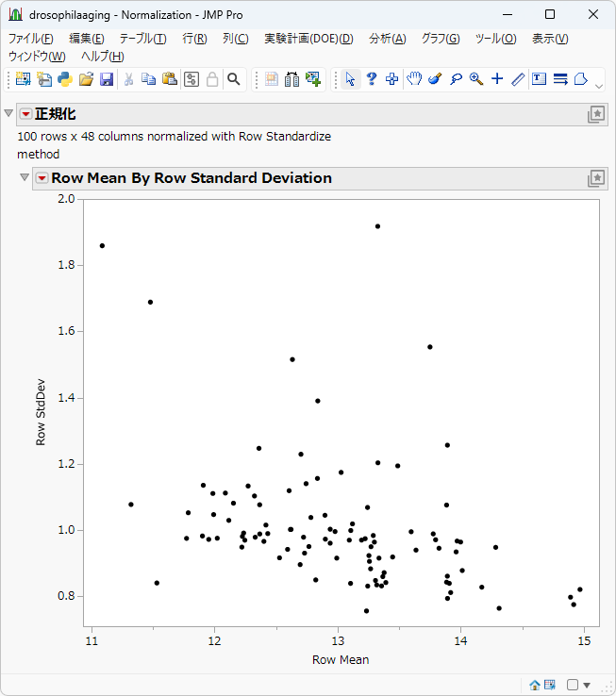Open the グラフ(G) menu

tap(441, 39)
